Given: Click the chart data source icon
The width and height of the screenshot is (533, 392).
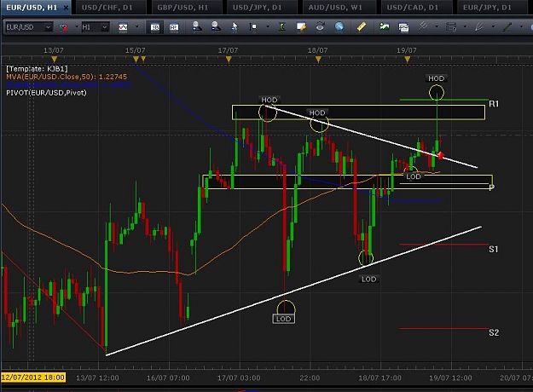Looking at the screenshot, I should click(x=63, y=27).
